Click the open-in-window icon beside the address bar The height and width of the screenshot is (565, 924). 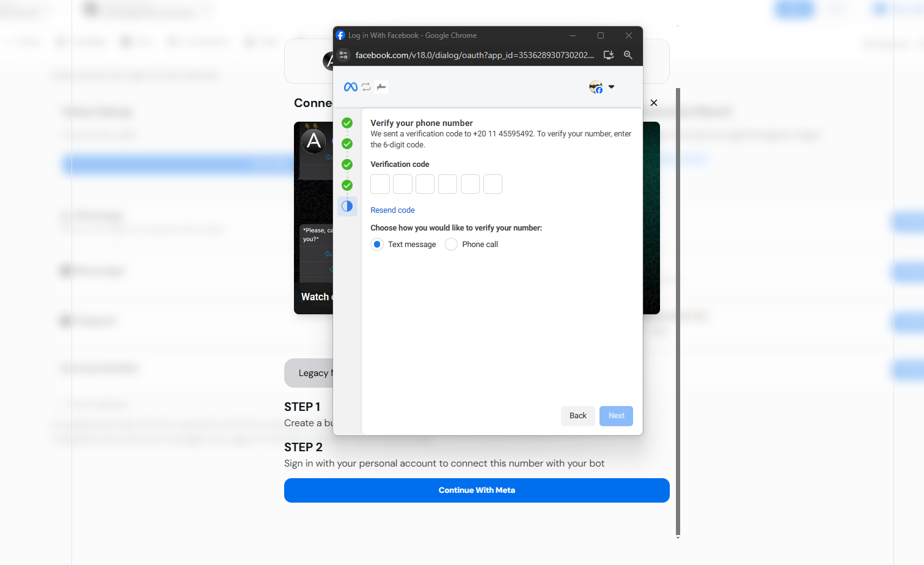coord(608,55)
